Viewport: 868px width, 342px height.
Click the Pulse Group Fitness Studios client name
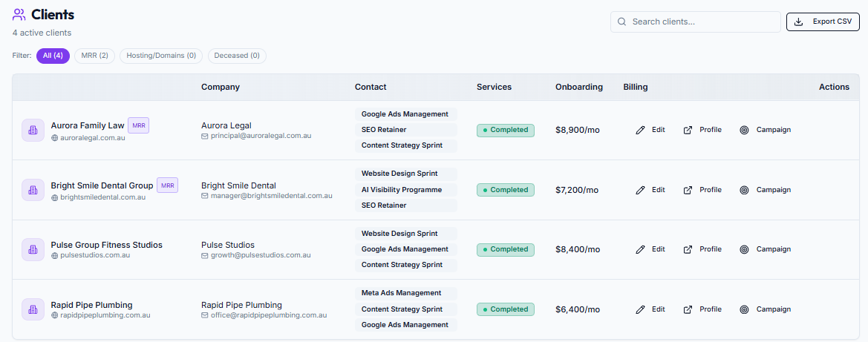[106, 245]
